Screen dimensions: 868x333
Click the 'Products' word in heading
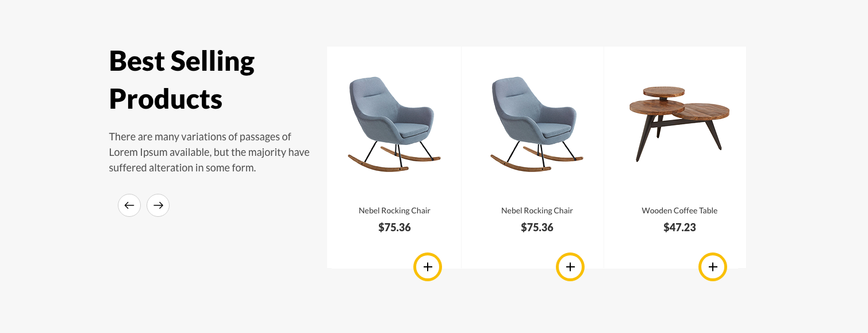coord(166,99)
